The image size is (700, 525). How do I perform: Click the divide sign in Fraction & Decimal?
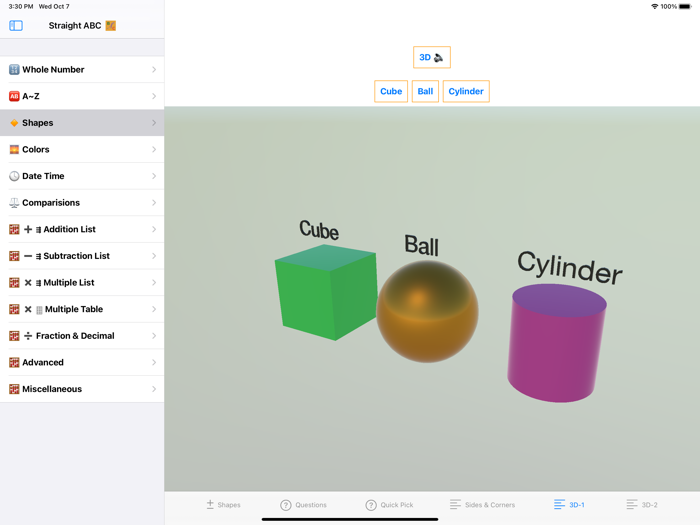[x=28, y=336]
